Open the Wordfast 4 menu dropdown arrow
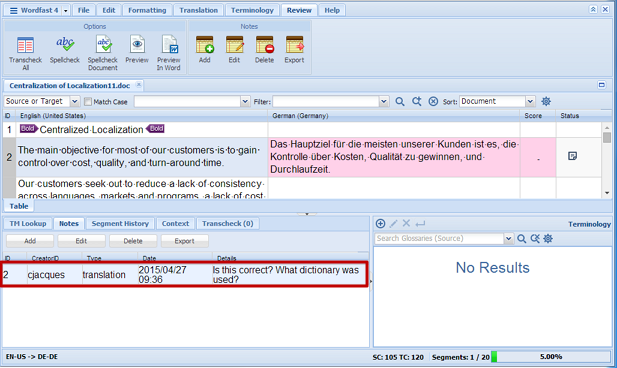The height and width of the screenshot is (368, 617). (66, 11)
